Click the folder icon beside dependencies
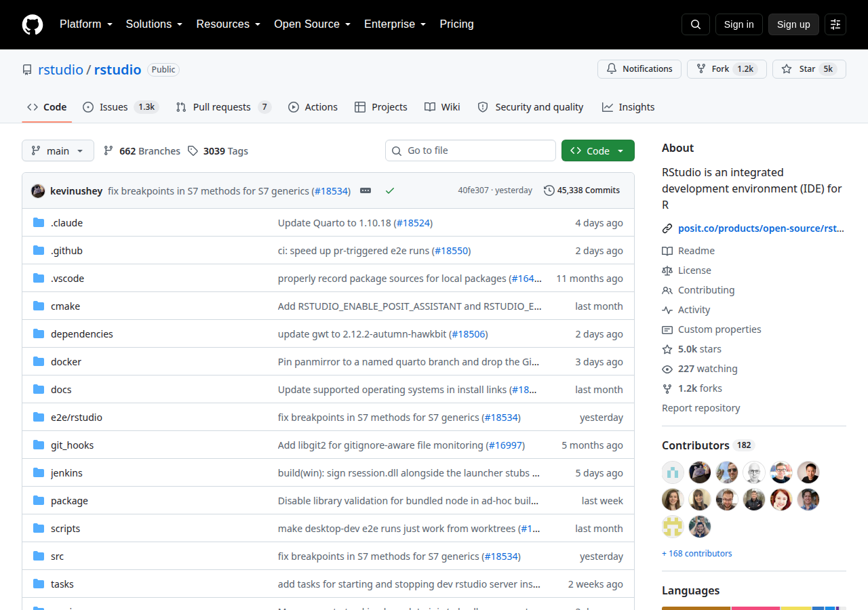Screen dimensions: 868x610 pyautogui.click(x=39, y=333)
